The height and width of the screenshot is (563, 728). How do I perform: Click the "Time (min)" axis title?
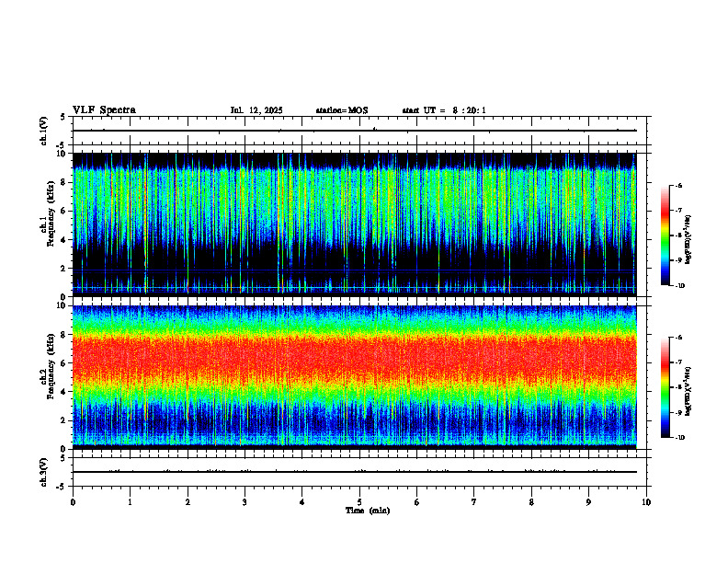368,511
